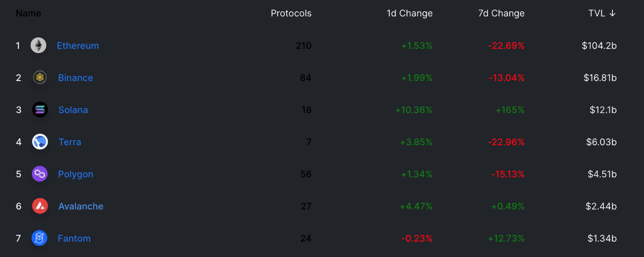
Task: Open the Fantom chain link
Action: [x=74, y=239]
